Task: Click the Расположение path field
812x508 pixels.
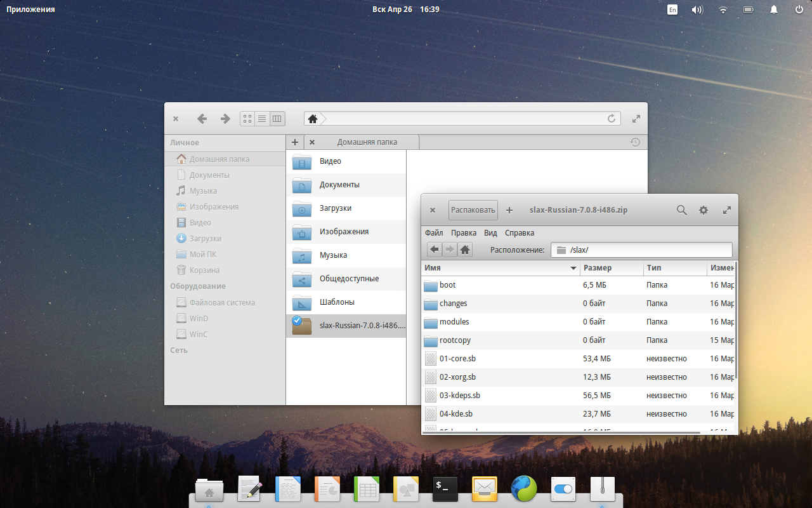Action: click(x=647, y=250)
